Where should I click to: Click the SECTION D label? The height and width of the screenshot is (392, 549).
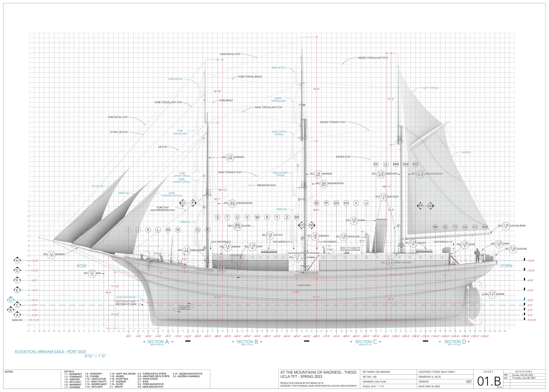(455, 342)
